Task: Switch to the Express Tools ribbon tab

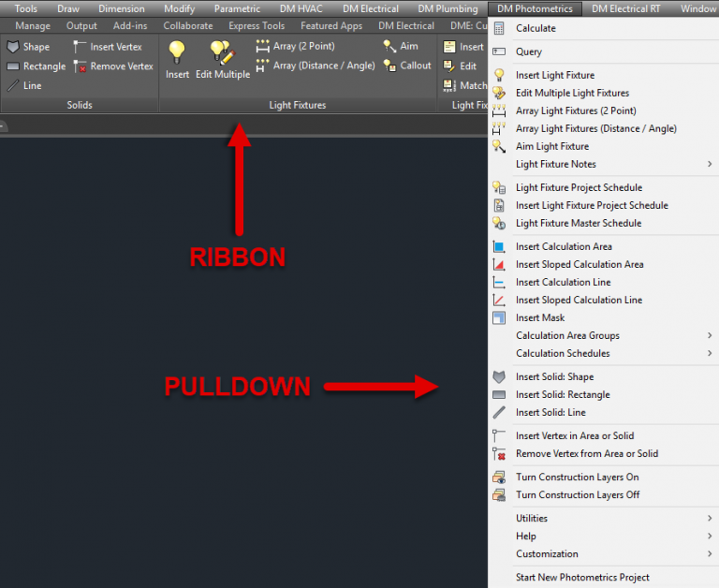Action: (x=257, y=26)
